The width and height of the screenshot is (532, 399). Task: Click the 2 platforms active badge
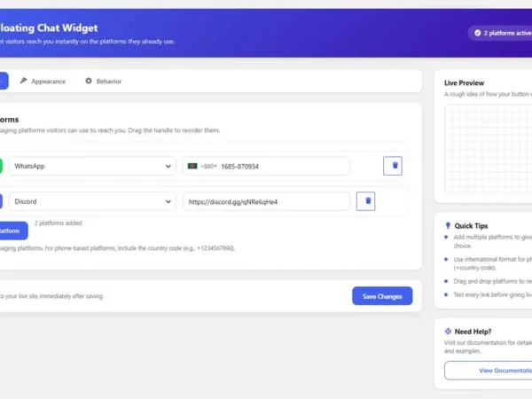pyautogui.click(x=500, y=33)
